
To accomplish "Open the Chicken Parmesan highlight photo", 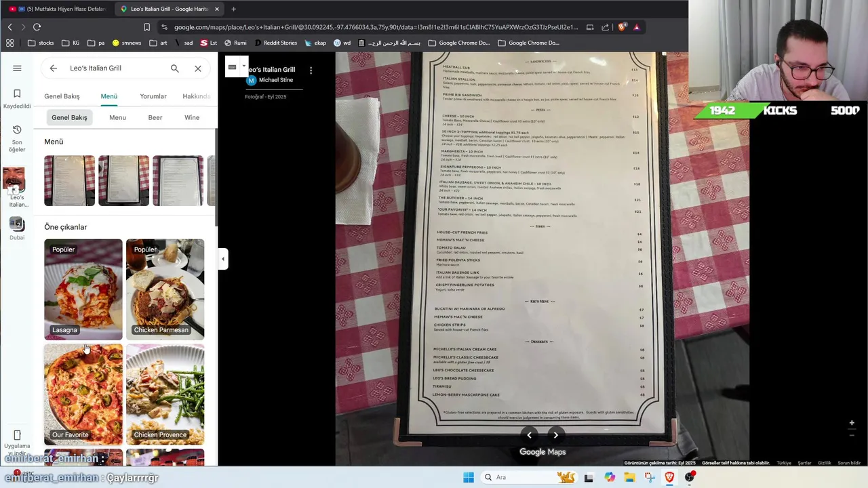I will pos(165,289).
